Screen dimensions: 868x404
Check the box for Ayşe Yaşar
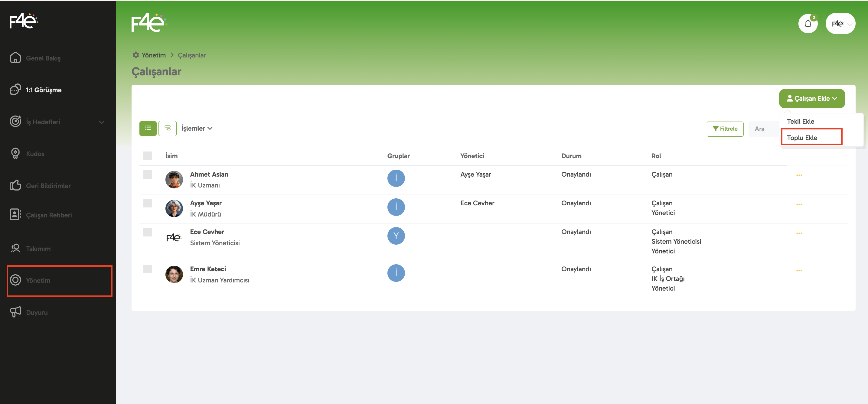[x=148, y=203]
